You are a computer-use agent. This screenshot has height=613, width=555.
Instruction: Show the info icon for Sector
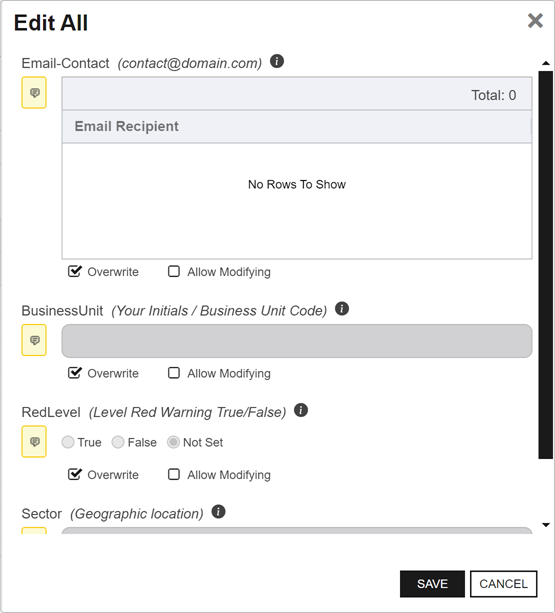(x=218, y=512)
